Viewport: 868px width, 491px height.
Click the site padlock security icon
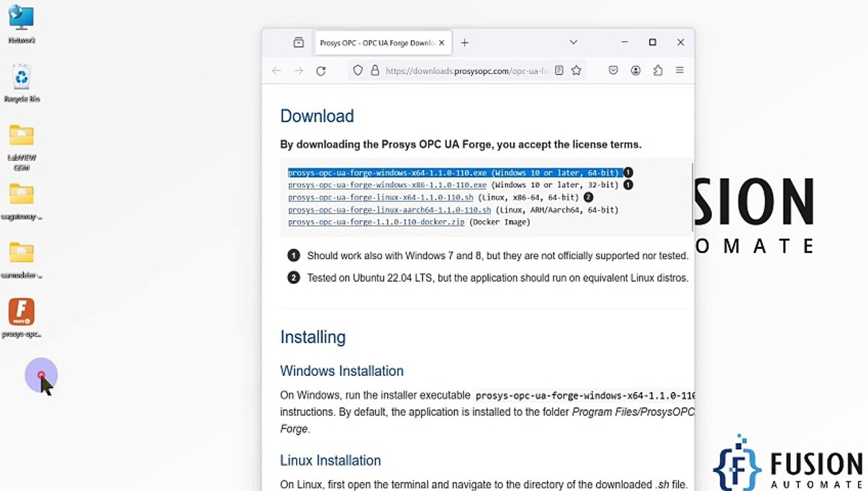374,70
